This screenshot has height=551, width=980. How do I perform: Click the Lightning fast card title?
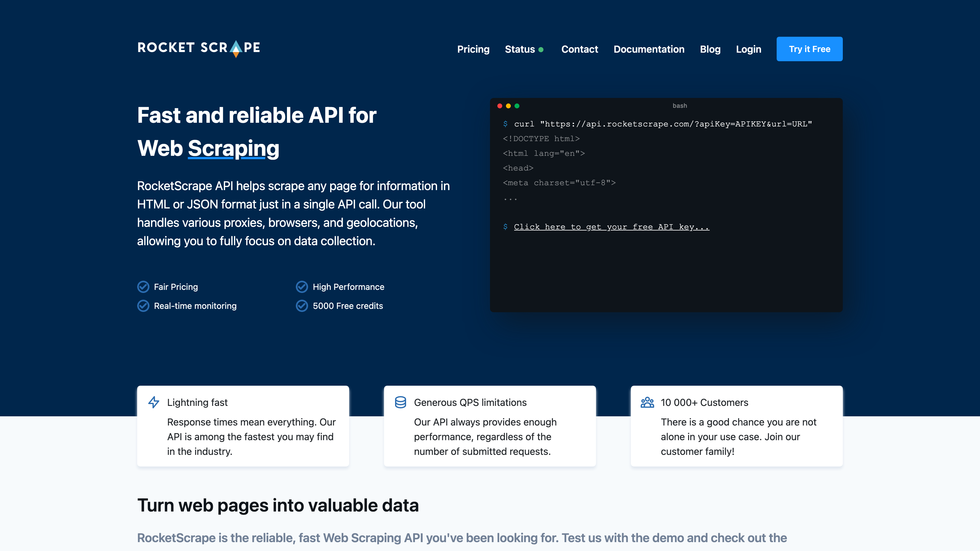point(197,402)
